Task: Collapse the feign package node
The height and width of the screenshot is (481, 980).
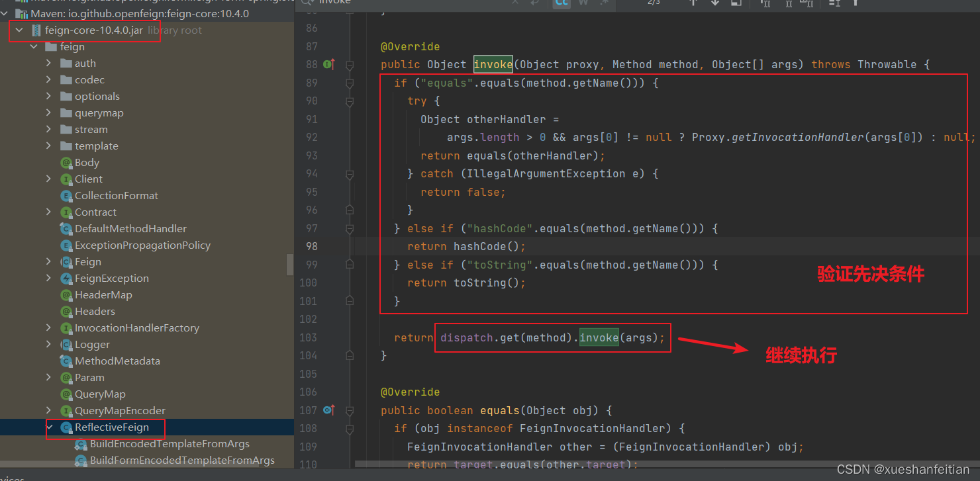Action: pyautogui.click(x=34, y=47)
